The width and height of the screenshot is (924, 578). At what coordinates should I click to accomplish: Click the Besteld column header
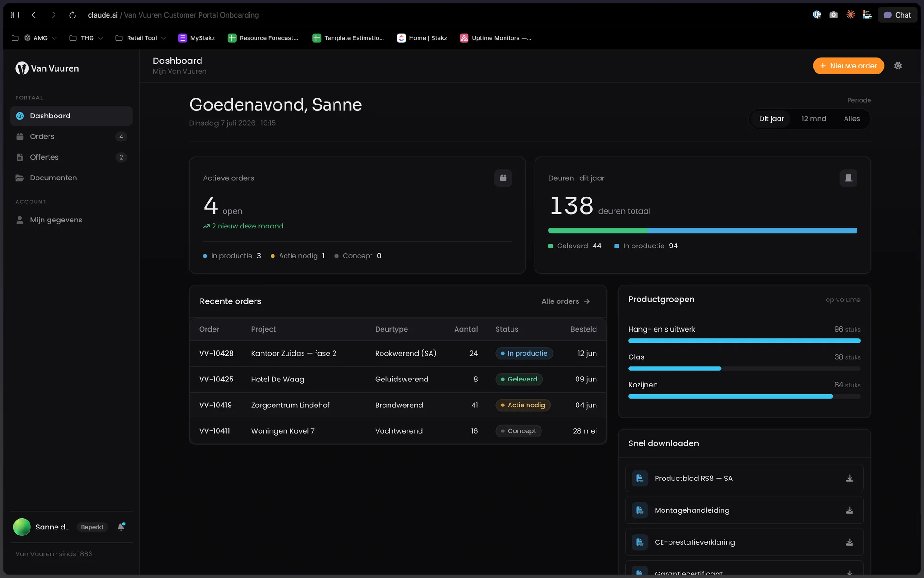pos(584,329)
